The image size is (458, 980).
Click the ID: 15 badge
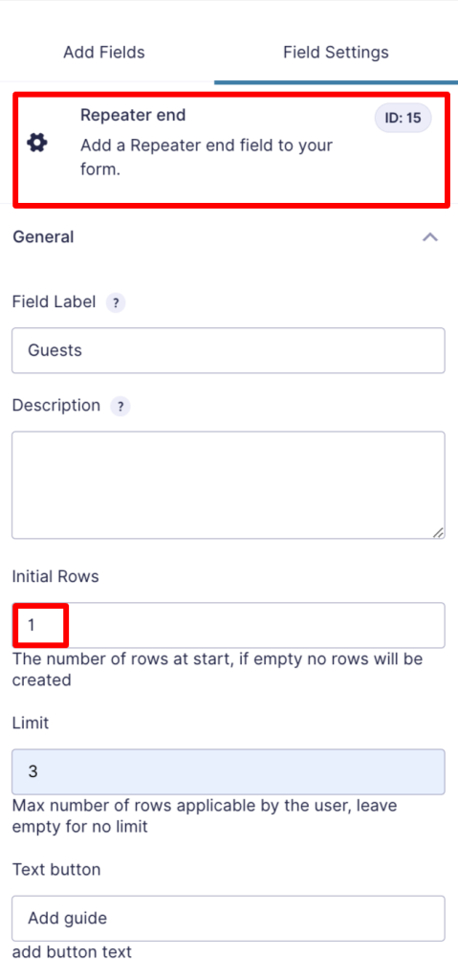point(403,118)
